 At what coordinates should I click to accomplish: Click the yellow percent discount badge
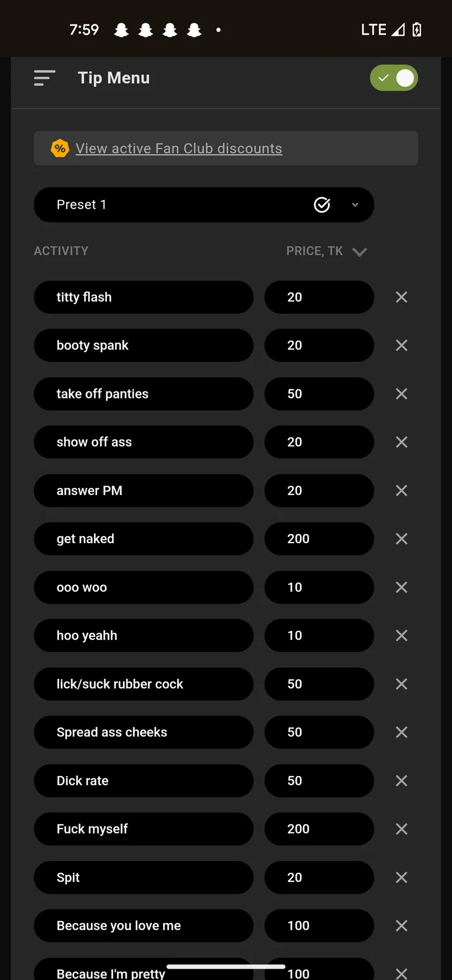pos(60,149)
